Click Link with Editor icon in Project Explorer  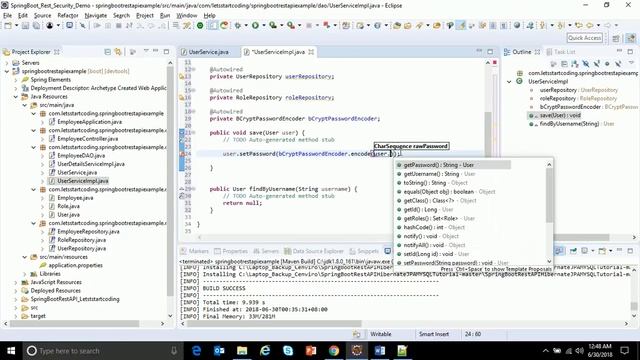point(118,52)
